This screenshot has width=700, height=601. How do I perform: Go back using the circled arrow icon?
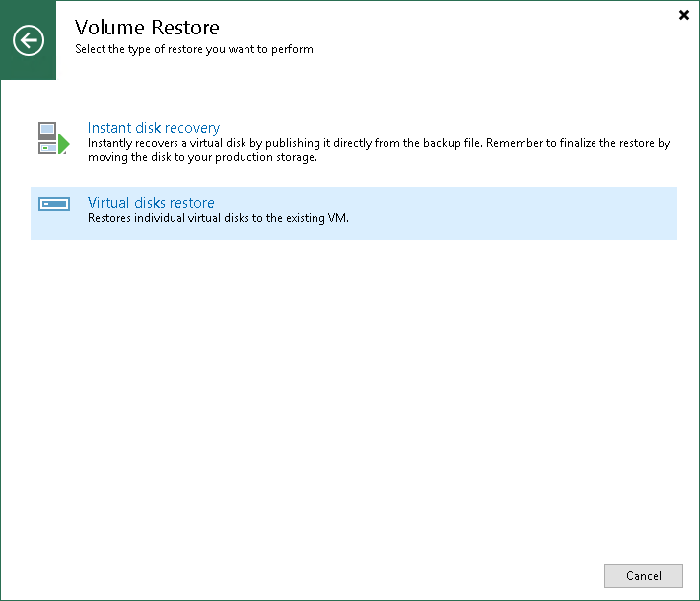pos(29,40)
